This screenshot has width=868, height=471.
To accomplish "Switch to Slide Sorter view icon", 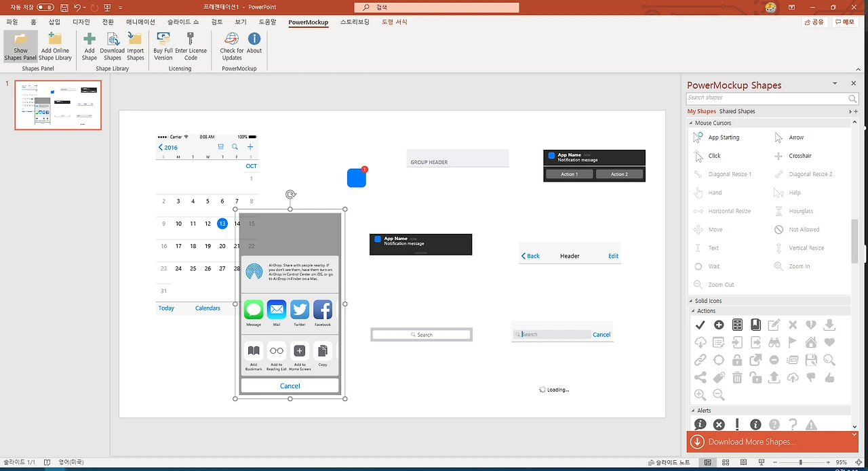I will click(726, 462).
